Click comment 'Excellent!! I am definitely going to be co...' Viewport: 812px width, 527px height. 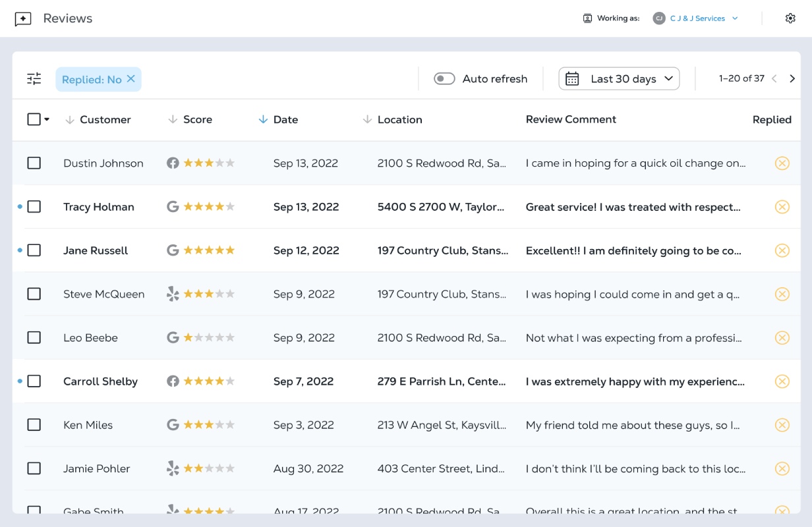pyautogui.click(x=633, y=250)
